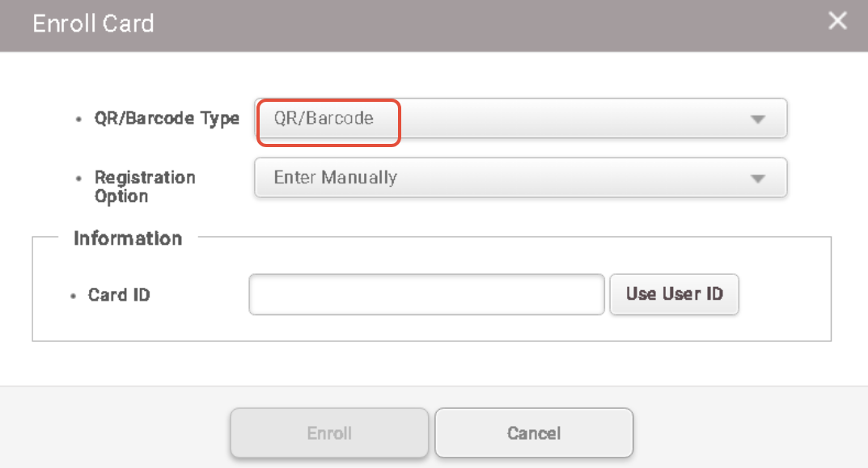Close the Enroll Card dialog
This screenshot has width=868, height=468.
tap(839, 22)
